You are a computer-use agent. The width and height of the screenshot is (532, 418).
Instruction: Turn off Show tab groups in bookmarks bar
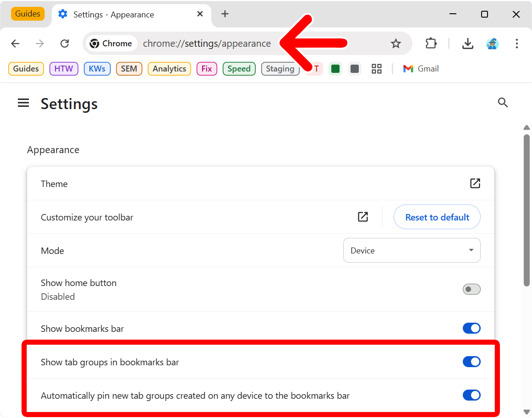tap(472, 362)
